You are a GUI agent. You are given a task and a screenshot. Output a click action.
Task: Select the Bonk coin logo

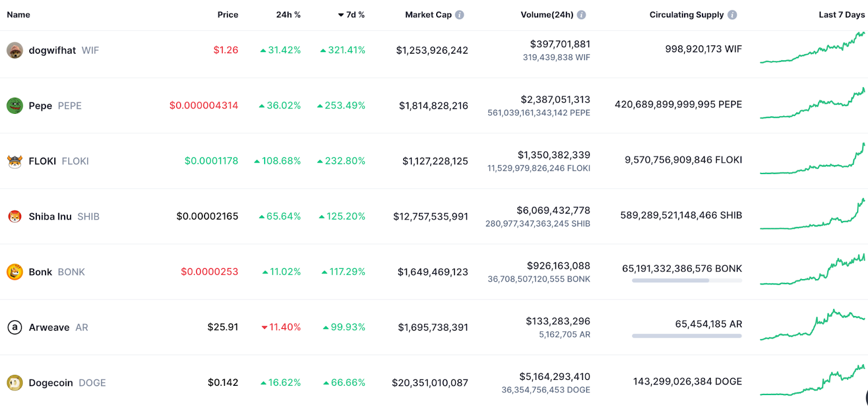(15, 272)
